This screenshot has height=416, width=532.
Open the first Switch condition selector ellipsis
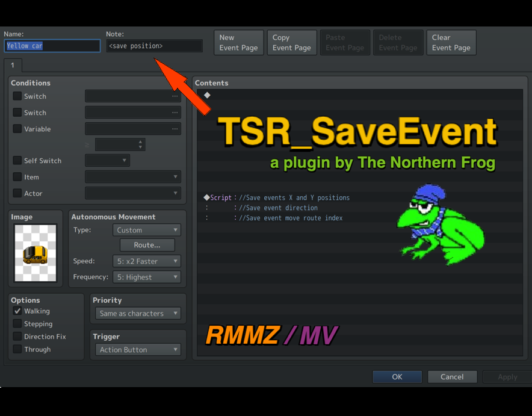[175, 96]
